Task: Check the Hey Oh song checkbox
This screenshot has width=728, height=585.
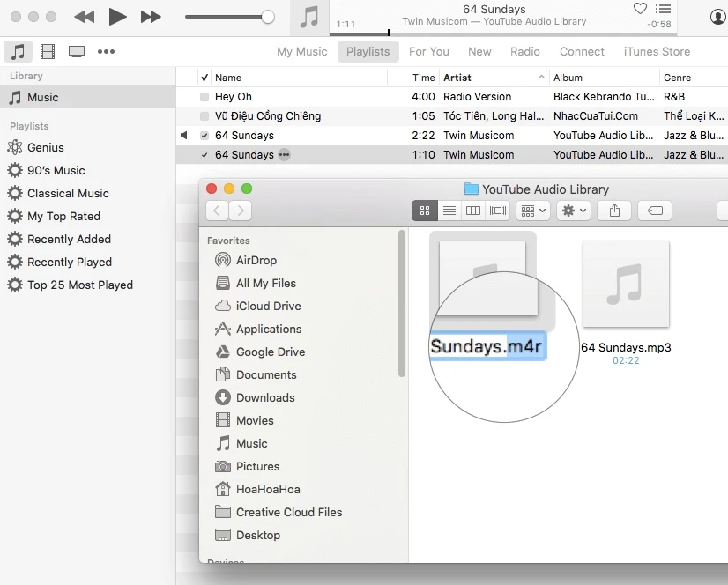Action: pyautogui.click(x=204, y=97)
